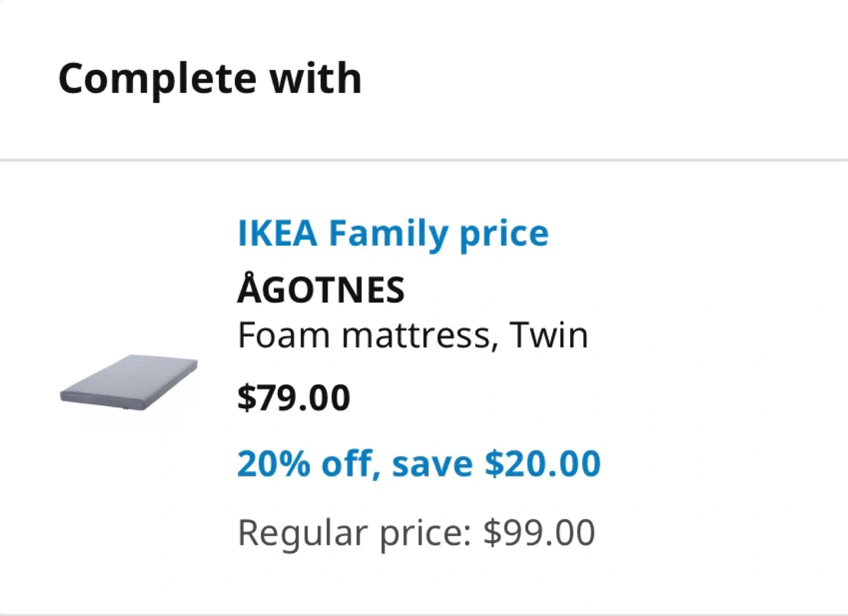
Task: Click the $99.00 regular price amount
Action: pos(539,533)
